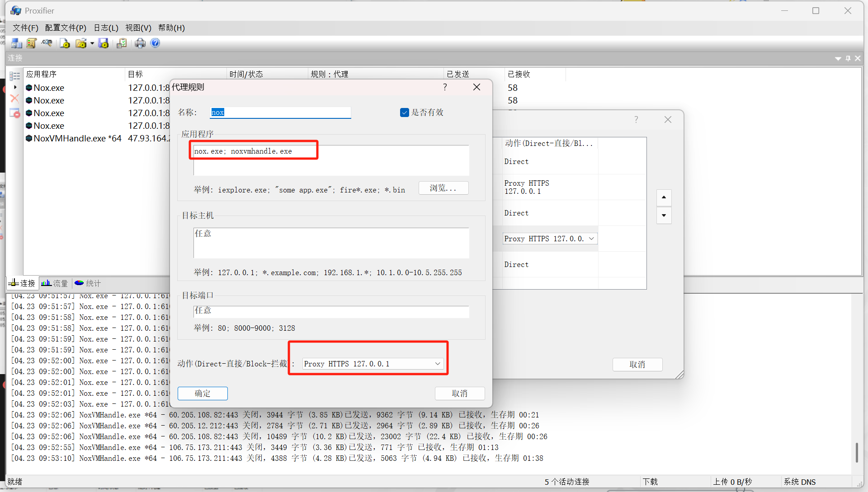The height and width of the screenshot is (492, 868).
Task: Click log scrollbar thumb at right edge
Action: (856, 452)
